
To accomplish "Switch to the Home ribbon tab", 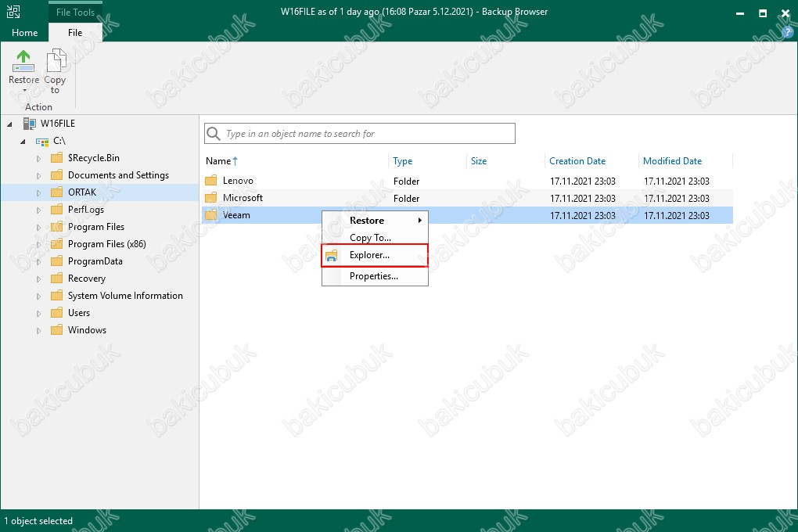I will point(24,33).
